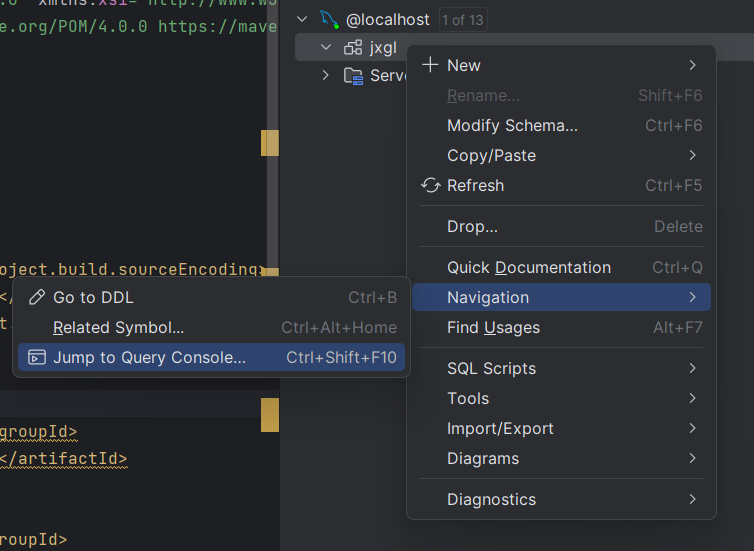Click the </artifactId> tag in the editor

[x=63, y=458]
